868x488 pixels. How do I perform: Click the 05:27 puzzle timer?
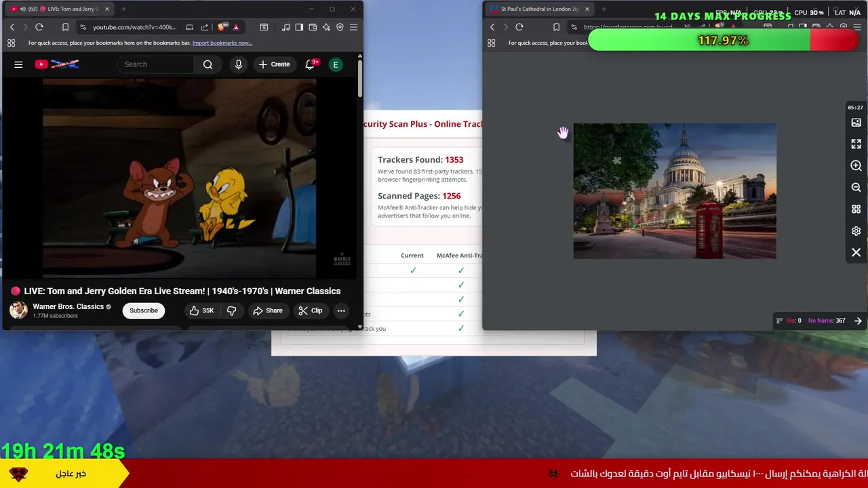tap(855, 108)
